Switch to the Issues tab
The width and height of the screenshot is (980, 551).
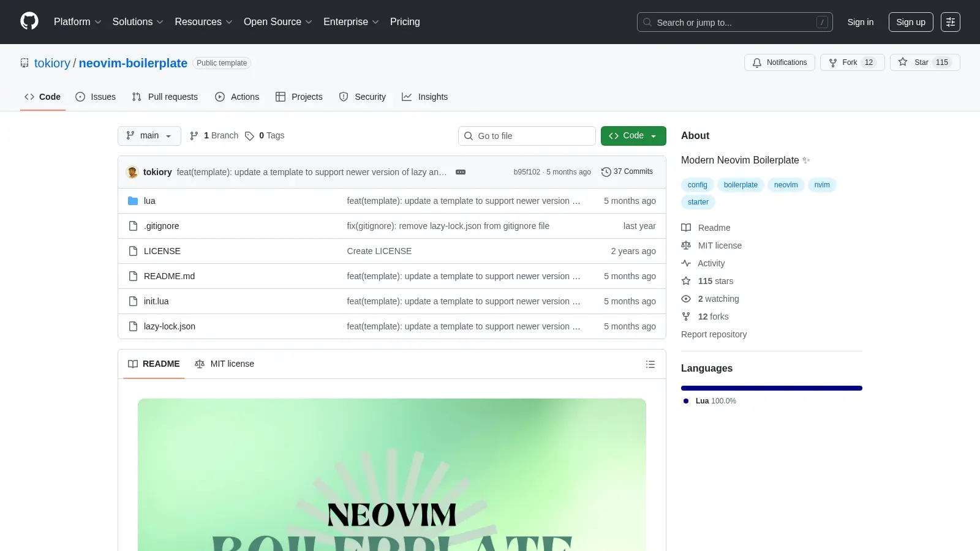pyautogui.click(x=96, y=97)
